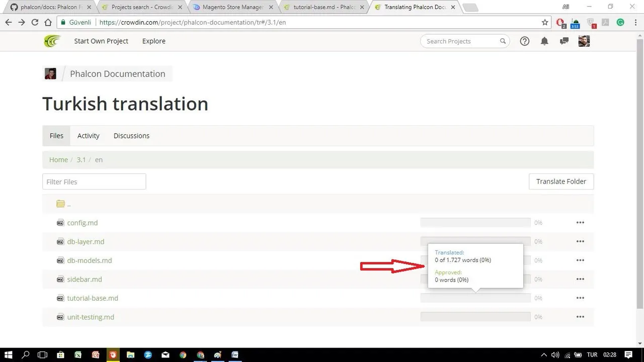Click the unit-testing.md progress bar
The width and height of the screenshot is (644, 362).
pos(475,317)
